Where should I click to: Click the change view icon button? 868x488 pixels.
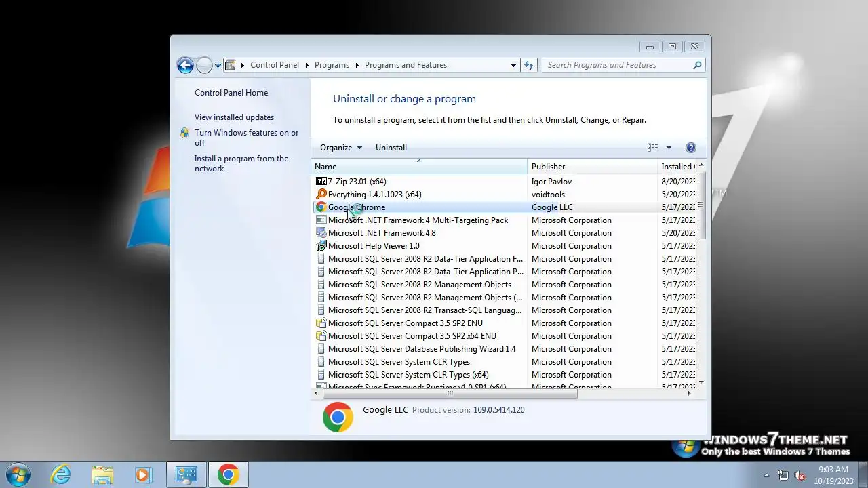pos(652,148)
